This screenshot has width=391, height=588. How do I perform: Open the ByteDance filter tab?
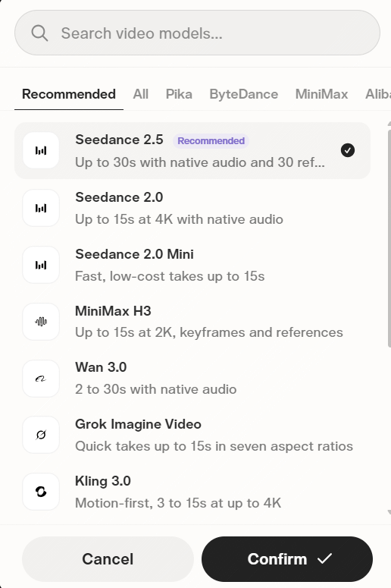point(244,94)
